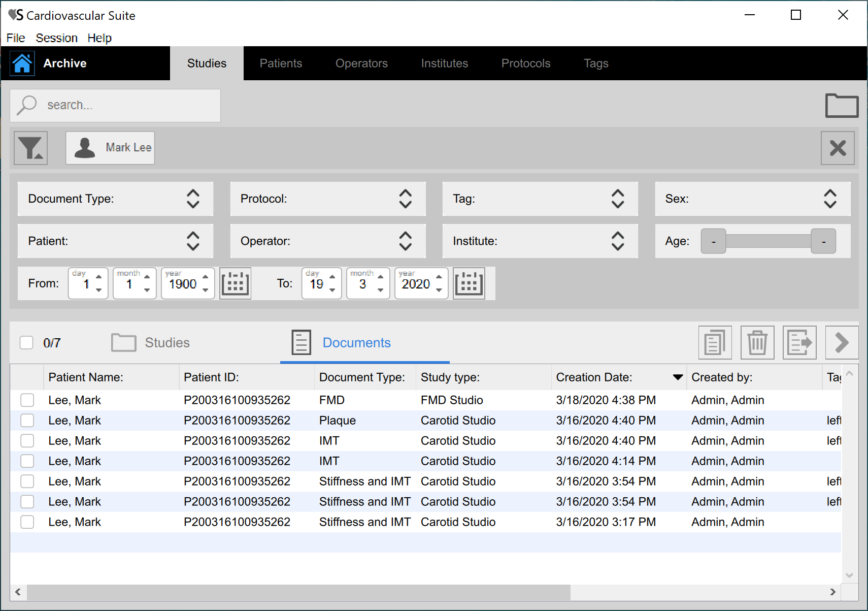Open the Session menu

click(x=56, y=38)
